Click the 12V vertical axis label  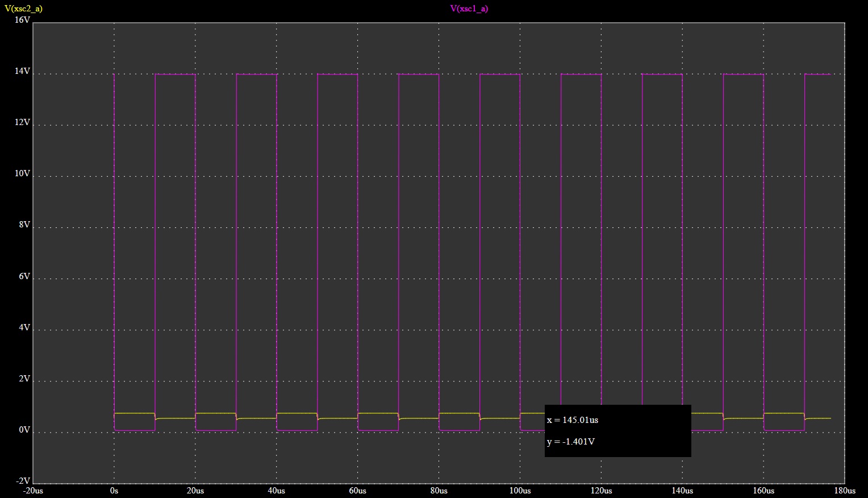[22, 122]
